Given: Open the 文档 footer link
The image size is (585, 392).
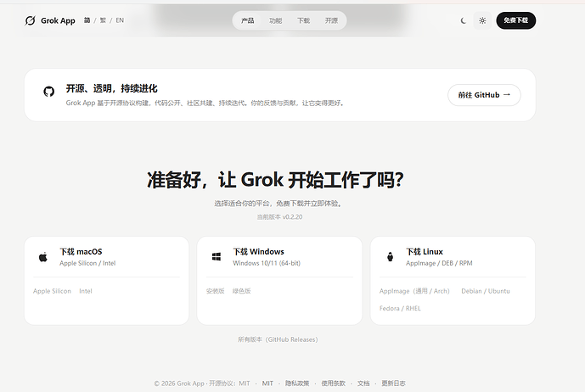Looking at the screenshot, I should (x=363, y=384).
